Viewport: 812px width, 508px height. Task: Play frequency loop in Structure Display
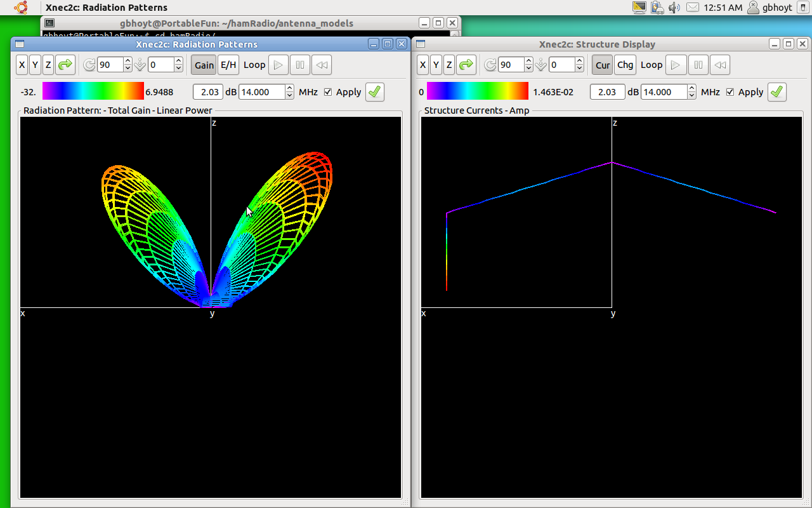click(676, 65)
